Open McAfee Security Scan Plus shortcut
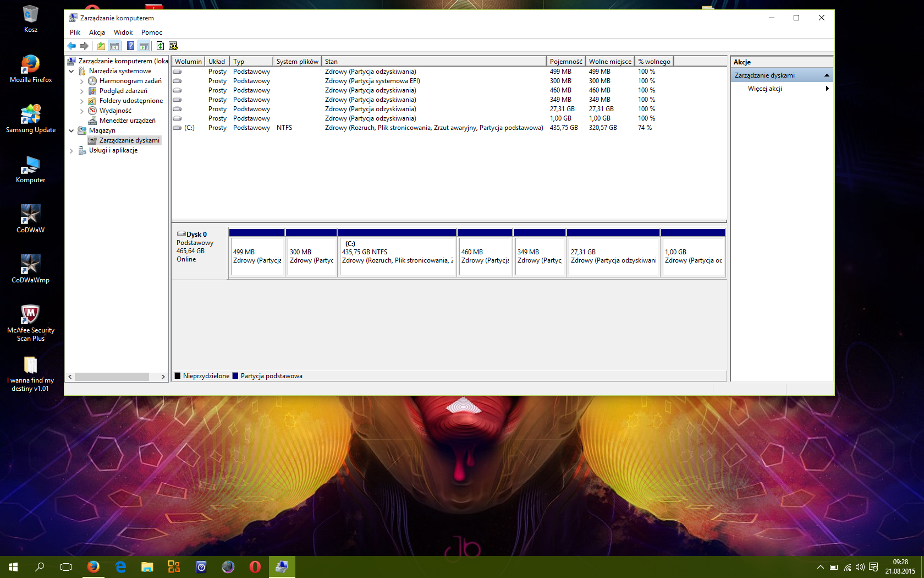 31,323
